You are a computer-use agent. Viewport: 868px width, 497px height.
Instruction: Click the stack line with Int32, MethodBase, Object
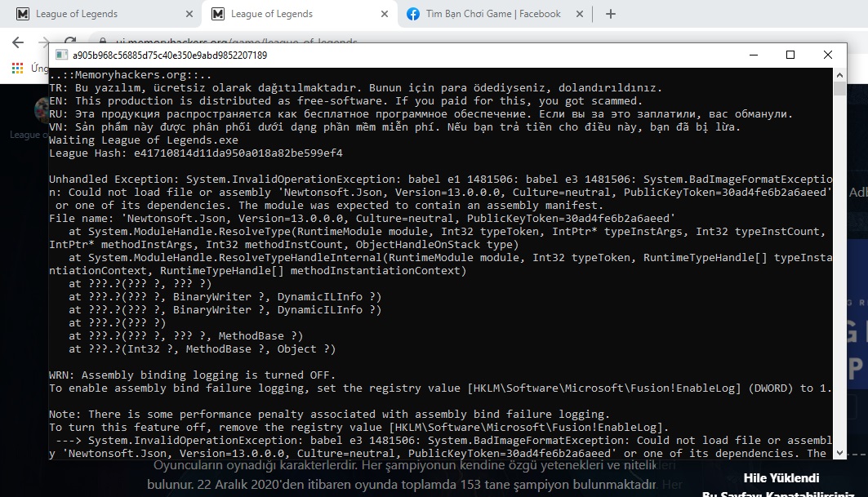(x=202, y=348)
